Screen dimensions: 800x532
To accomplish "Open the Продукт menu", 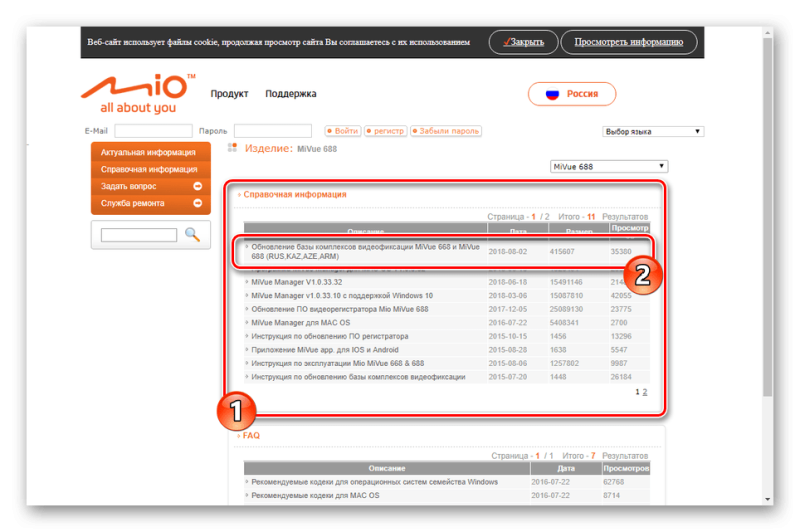I will click(x=229, y=94).
